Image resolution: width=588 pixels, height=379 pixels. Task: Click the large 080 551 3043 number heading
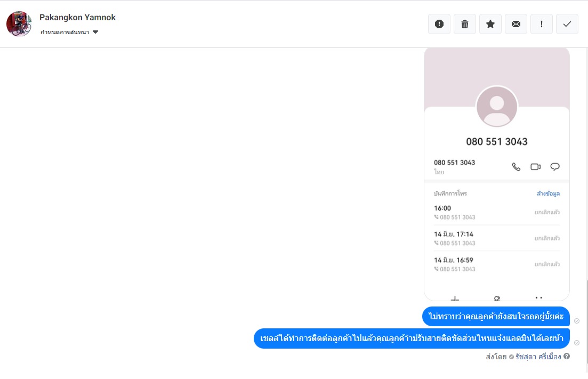[497, 142]
